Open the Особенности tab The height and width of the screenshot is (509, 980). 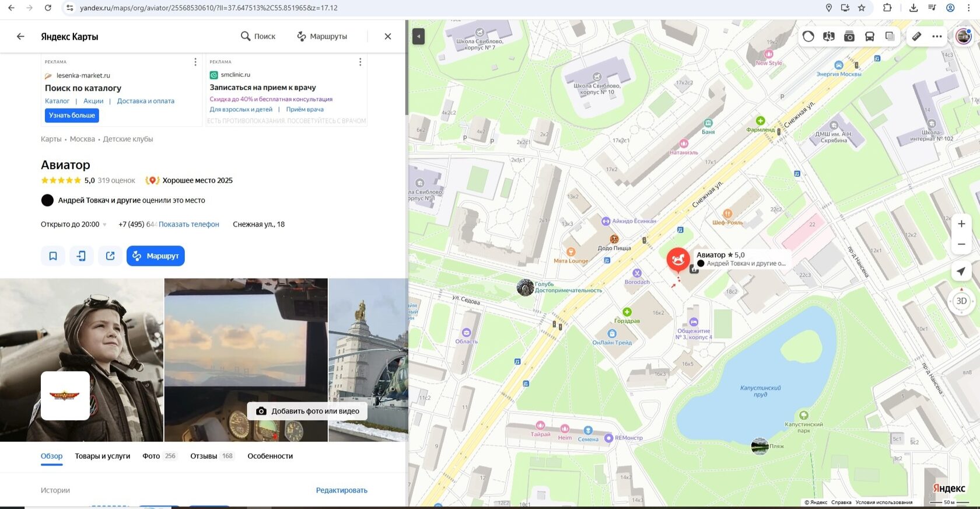270,456
